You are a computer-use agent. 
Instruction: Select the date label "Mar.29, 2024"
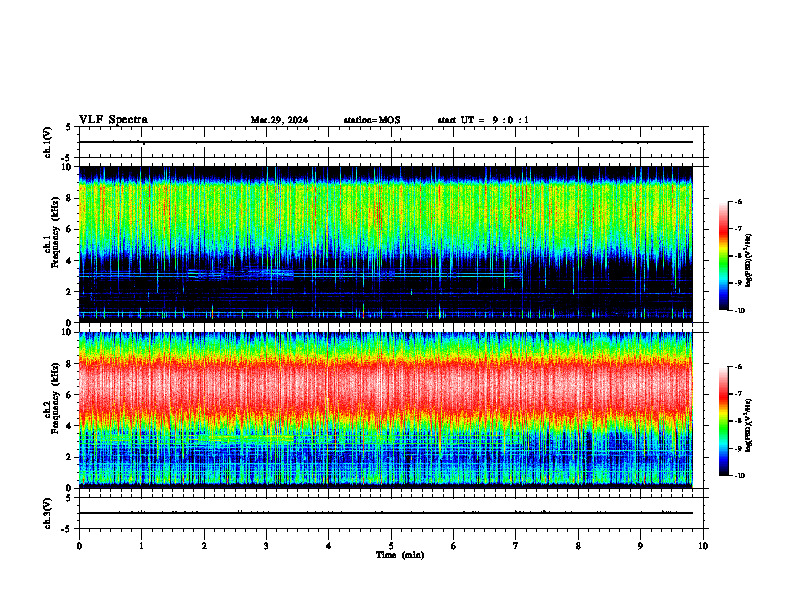tap(279, 120)
